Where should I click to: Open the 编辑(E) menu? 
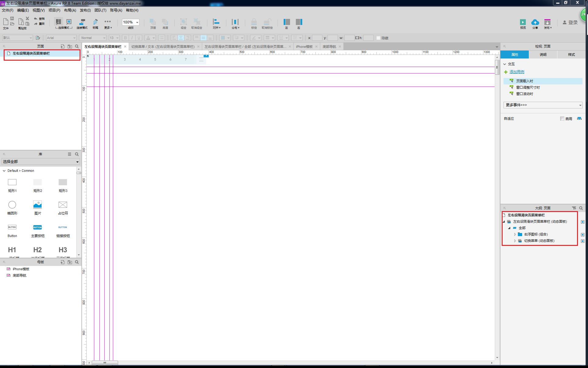[23, 10]
